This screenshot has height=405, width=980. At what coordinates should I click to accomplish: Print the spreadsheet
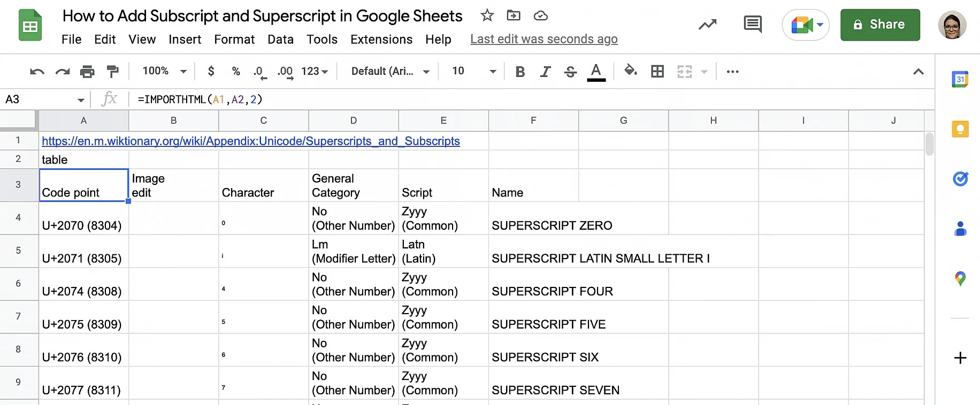coord(87,71)
